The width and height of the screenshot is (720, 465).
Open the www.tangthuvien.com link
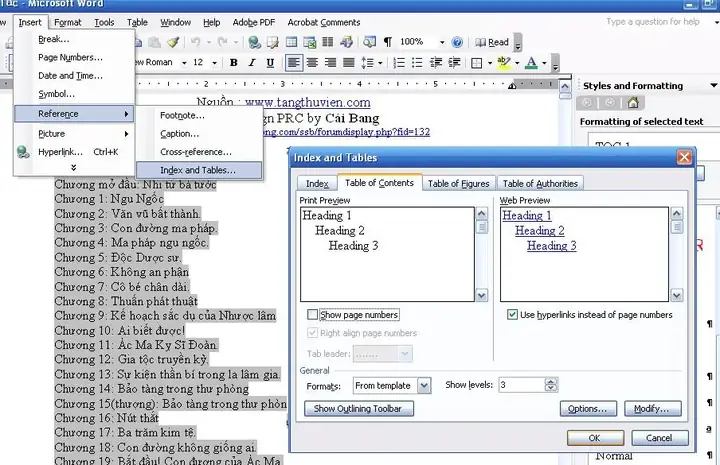click(307, 102)
